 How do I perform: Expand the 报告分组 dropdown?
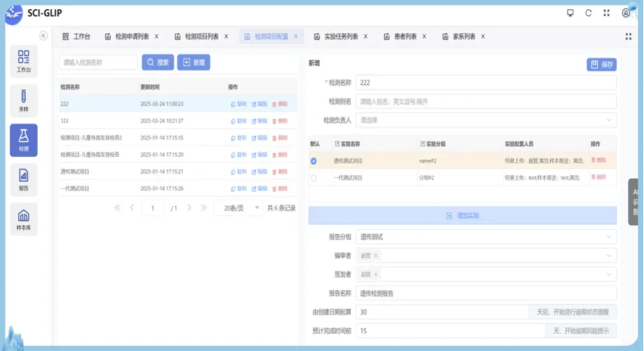coord(486,237)
